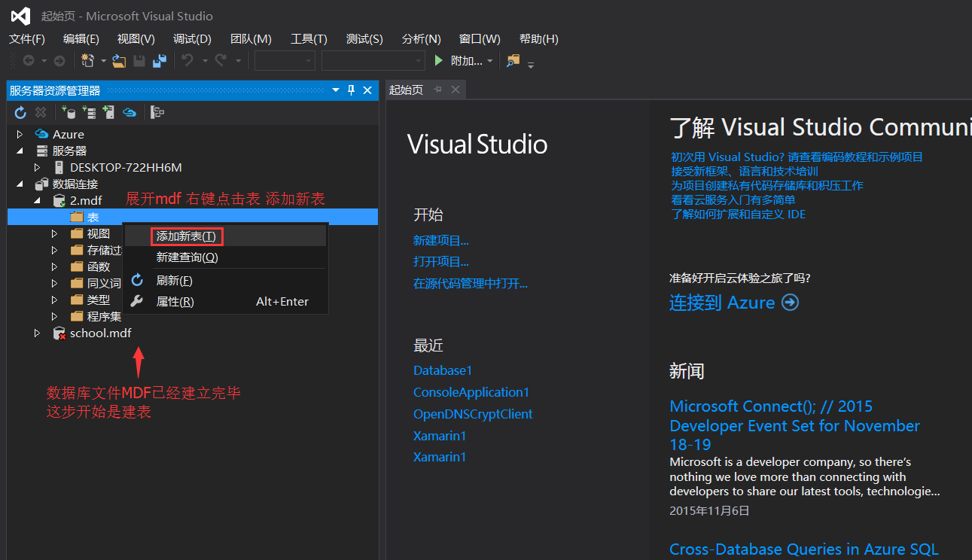Expand the 视图 folder node
Viewport: 972px width, 560px height.
click(54, 233)
